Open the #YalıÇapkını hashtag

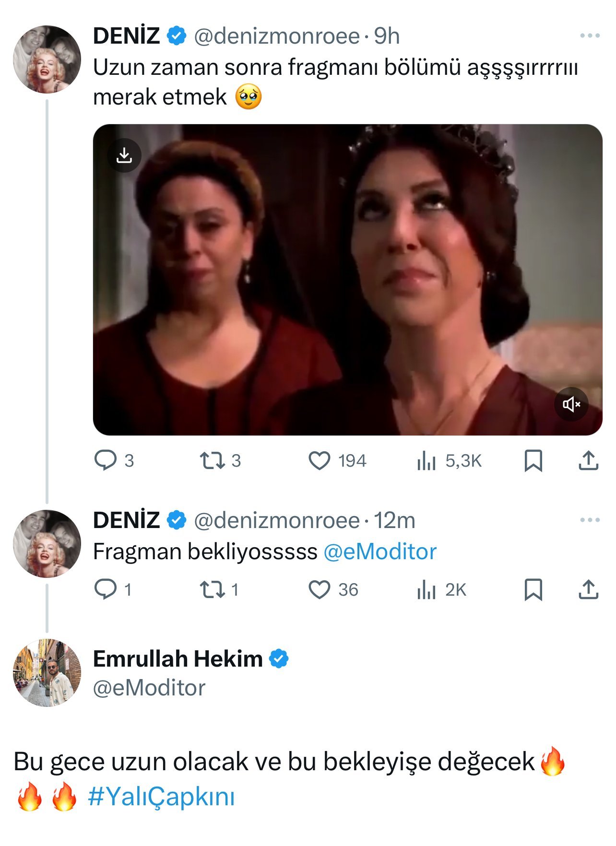pos(162,797)
